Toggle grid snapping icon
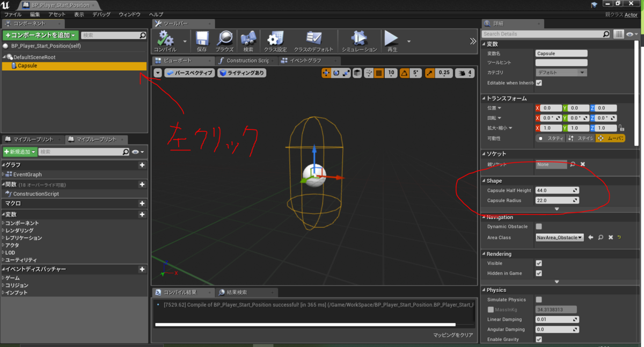644x347 pixels. [x=378, y=73]
